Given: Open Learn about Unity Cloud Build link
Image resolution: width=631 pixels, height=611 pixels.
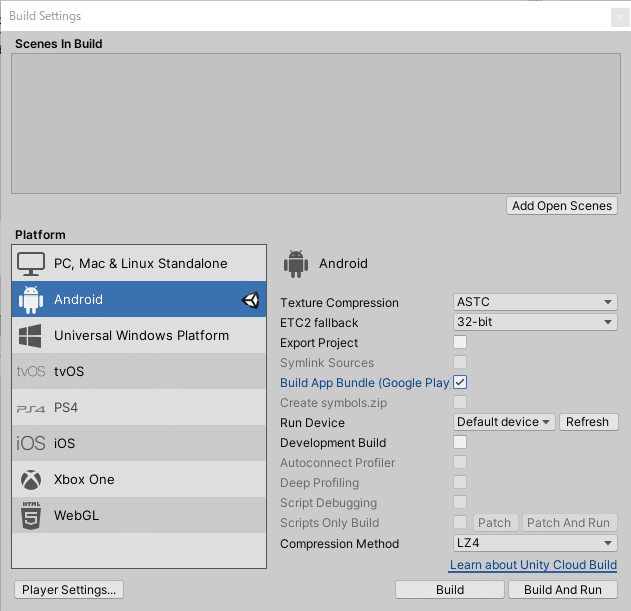Looking at the screenshot, I should [x=533, y=565].
